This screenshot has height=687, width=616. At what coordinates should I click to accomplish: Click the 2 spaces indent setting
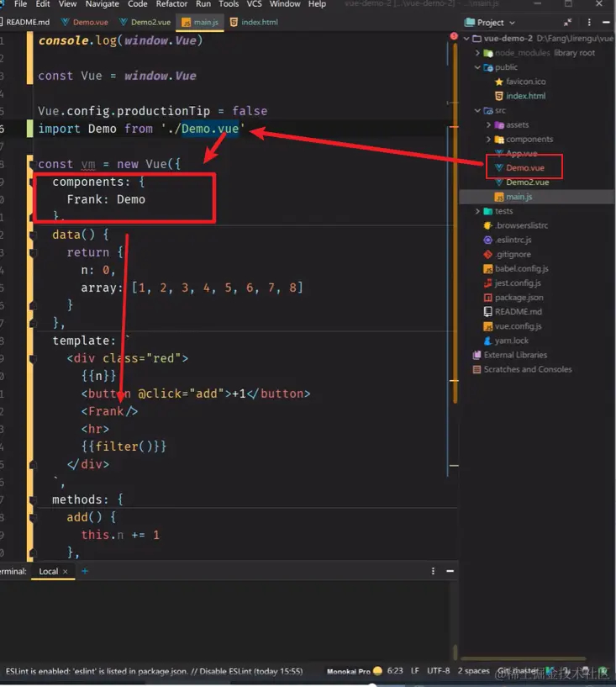[474, 671]
